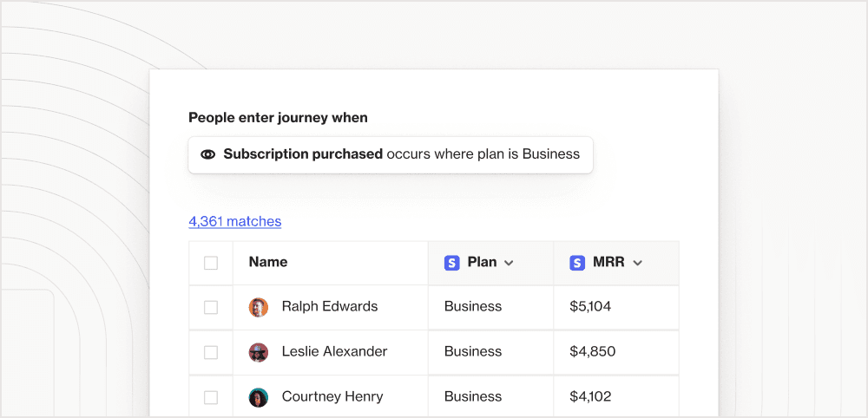Click Leslie Alexander's avatar
The height and width of the screenshot is (418, 868).
(259, 352)
